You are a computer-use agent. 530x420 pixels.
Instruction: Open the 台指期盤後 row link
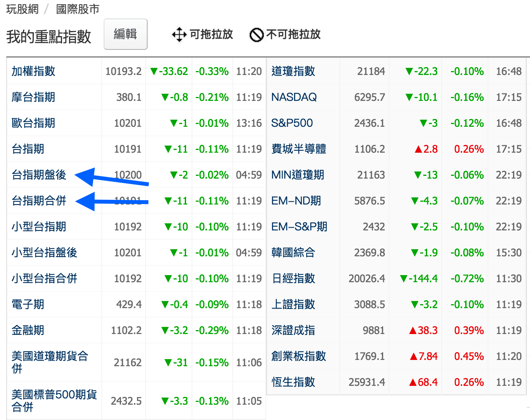coord(39,175)
